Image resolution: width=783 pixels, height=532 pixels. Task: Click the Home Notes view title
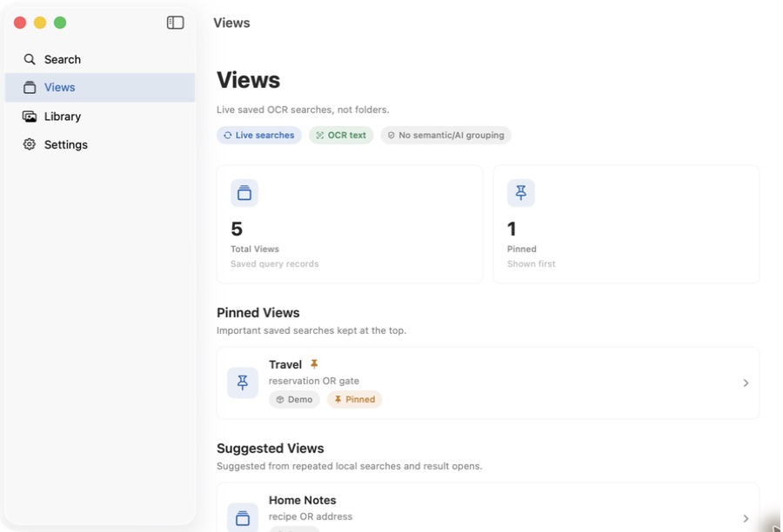303,500
